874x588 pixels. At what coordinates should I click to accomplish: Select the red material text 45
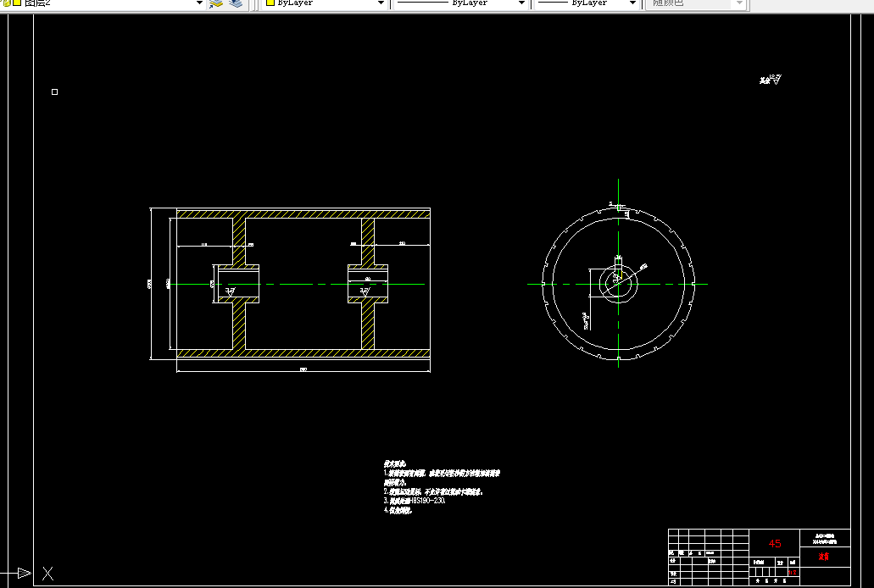tap(775, 543)
